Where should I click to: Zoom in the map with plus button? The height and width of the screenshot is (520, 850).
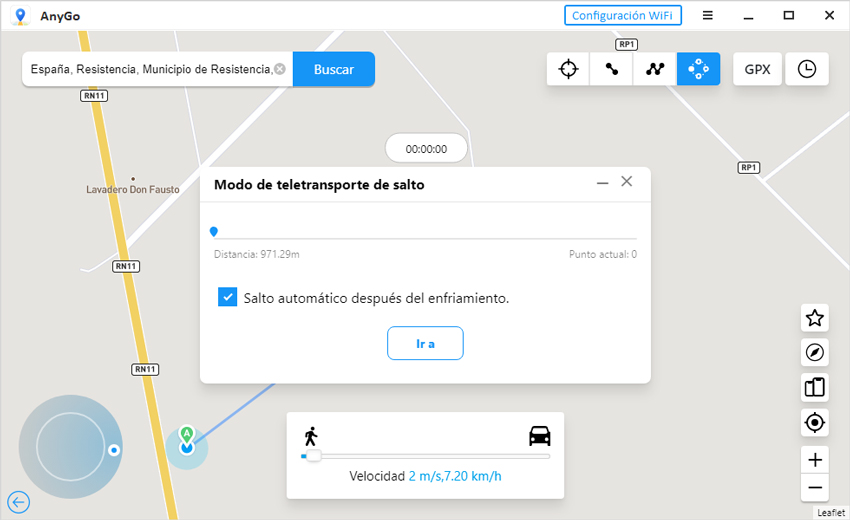[x=815, y=460]
